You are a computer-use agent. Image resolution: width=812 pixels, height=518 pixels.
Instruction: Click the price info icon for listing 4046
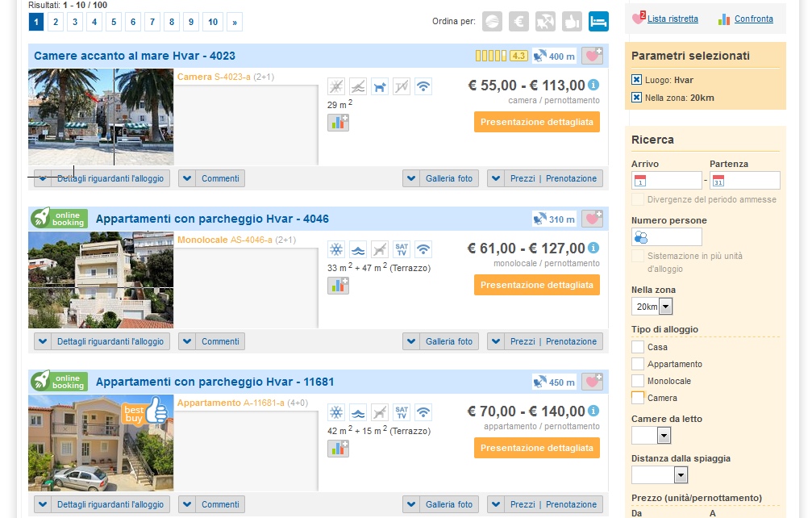coord(593,248)
